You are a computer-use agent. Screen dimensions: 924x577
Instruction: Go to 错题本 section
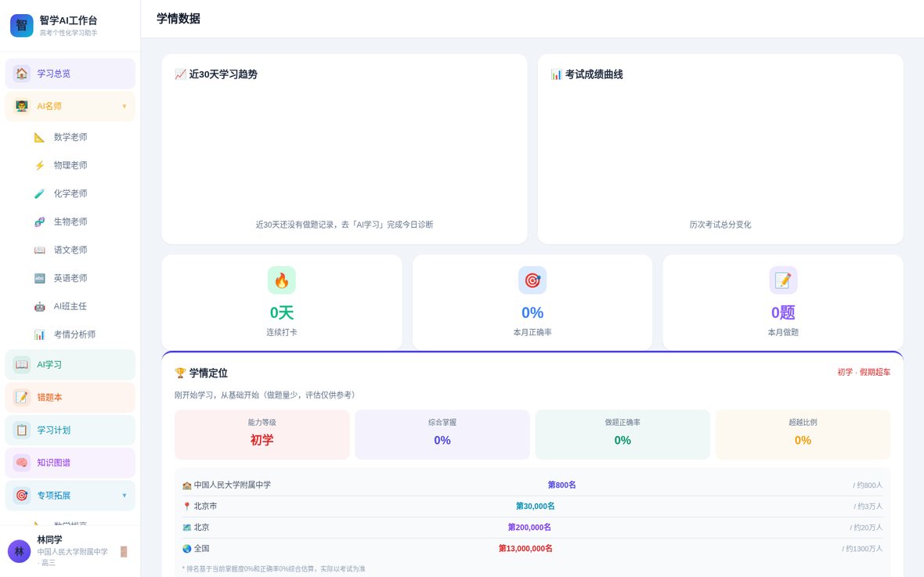point(70,397)
